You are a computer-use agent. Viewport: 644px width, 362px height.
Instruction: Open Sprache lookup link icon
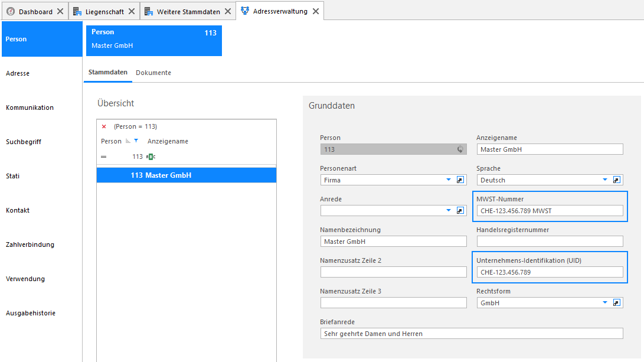tap(617, 180)
